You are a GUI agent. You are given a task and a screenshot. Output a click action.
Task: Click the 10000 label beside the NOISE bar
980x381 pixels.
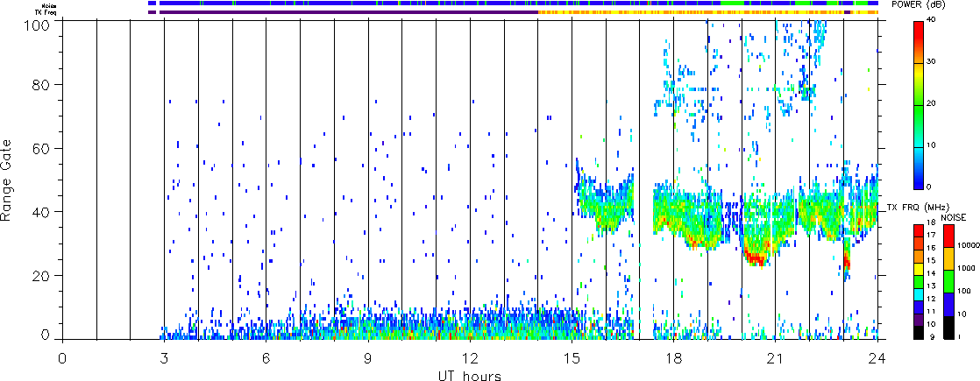969,247
